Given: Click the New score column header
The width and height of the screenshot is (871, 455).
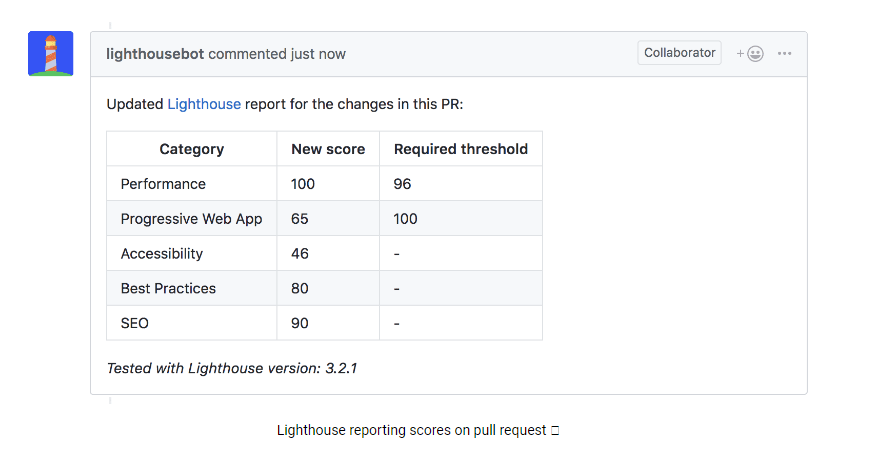Looking at the screenshot, I should click(328, 149).
